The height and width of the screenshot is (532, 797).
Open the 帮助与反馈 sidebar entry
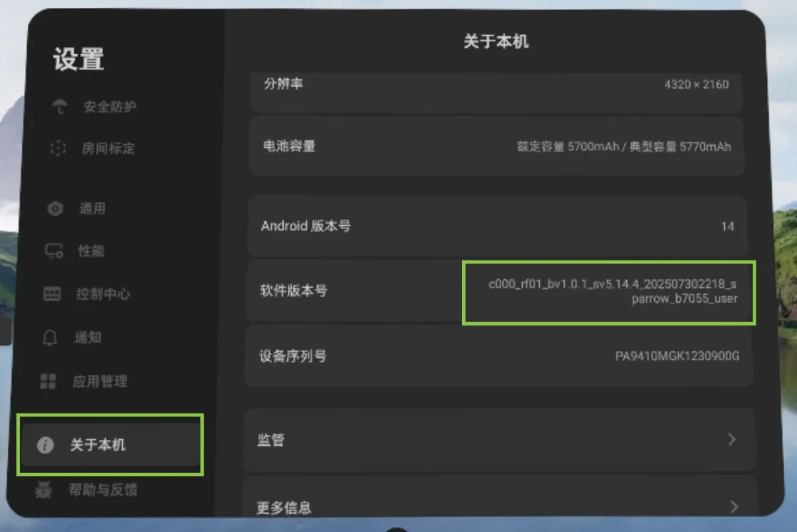click(103, 490)
